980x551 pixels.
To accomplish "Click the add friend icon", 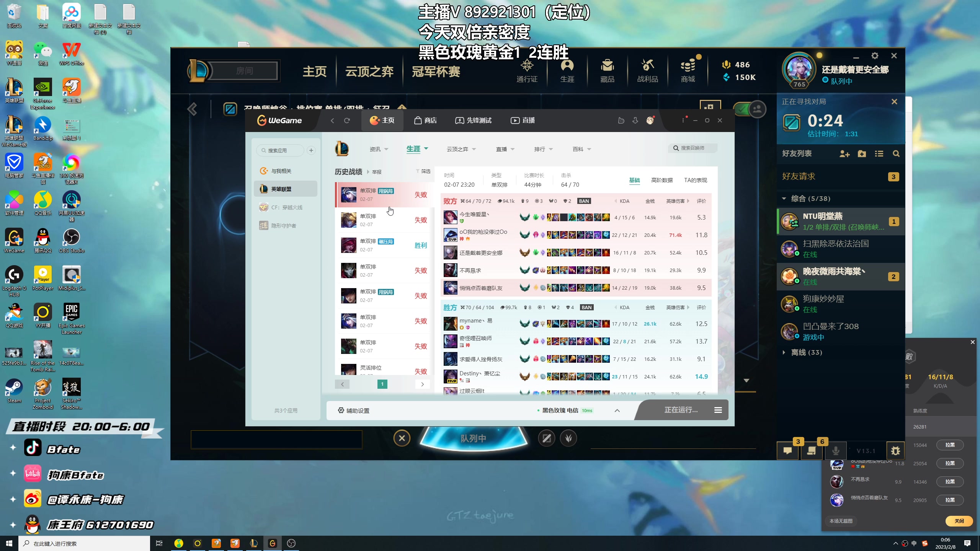I will pyautogui.click(x=844, y=154).
